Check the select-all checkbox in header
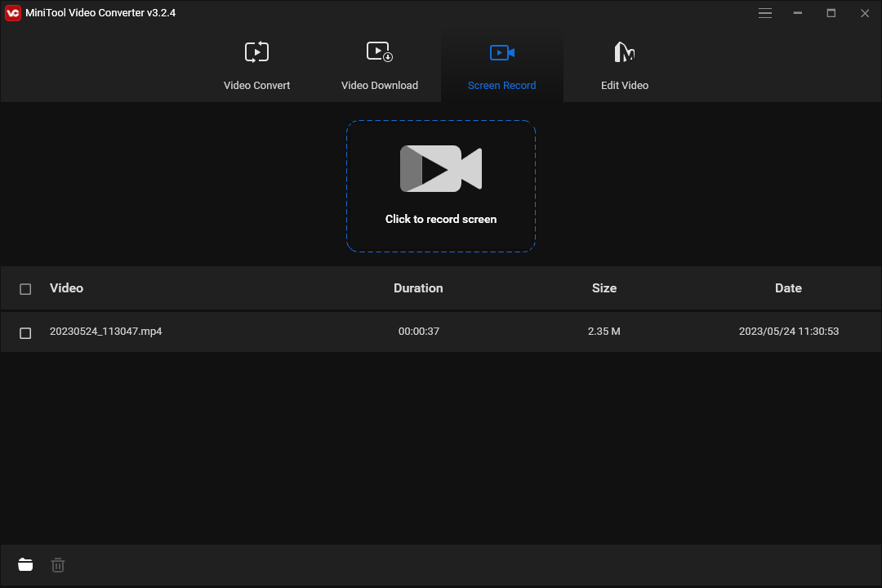882x588 pixels. 24,288
